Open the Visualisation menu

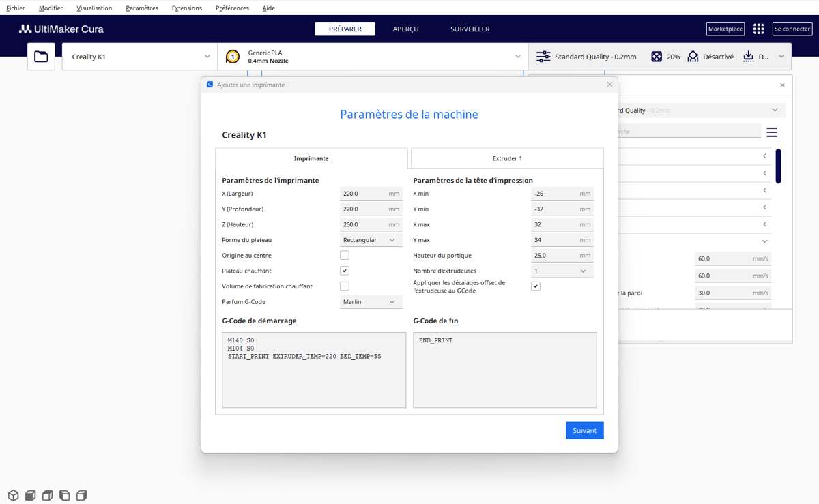(94, 8)
